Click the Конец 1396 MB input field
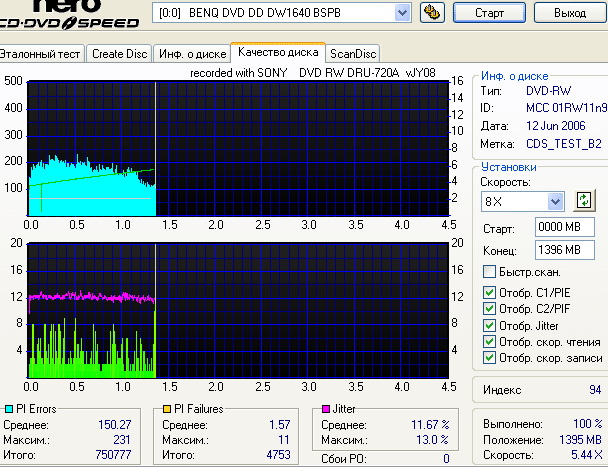608x467 pixels. coord(565,250)
